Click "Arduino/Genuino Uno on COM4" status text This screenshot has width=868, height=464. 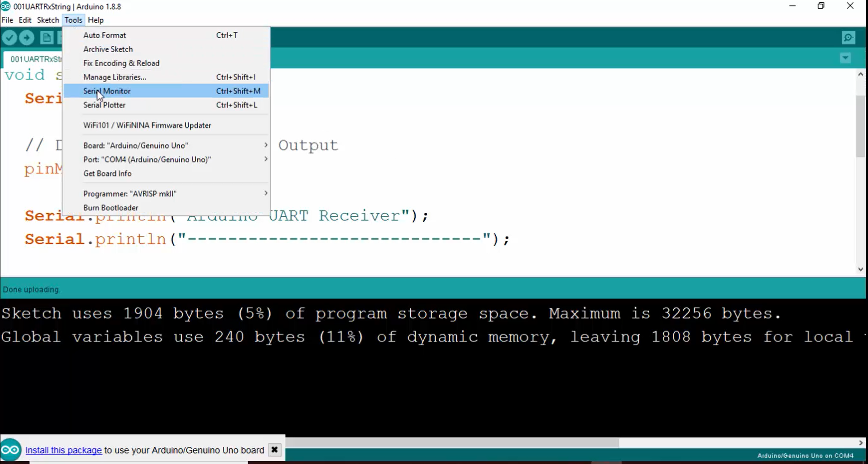[805, 456]
